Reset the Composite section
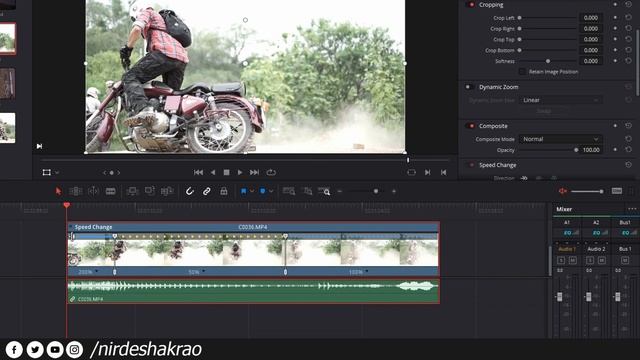The width and height of the screenshot is (640, 360). (x=628, y=126)
